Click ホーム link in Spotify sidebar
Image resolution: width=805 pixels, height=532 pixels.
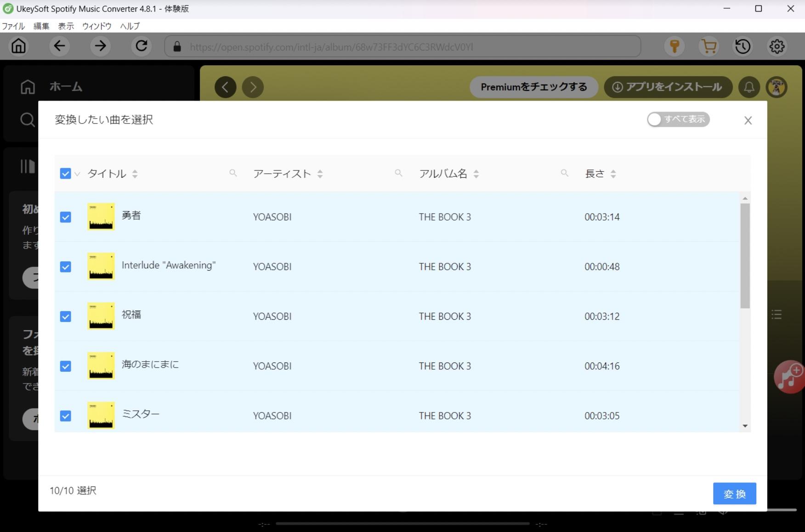coord(66,86)
